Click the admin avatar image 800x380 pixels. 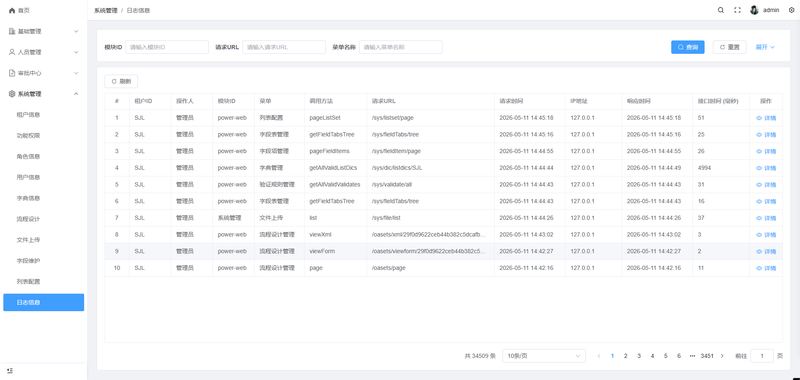tap(754, 10)
